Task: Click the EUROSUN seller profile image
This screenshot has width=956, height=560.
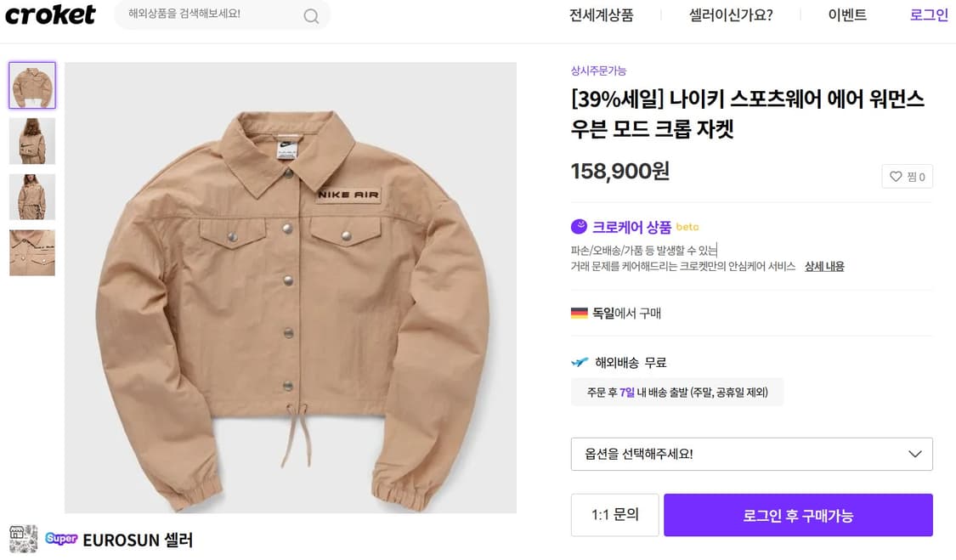Action: click(23, 539)
